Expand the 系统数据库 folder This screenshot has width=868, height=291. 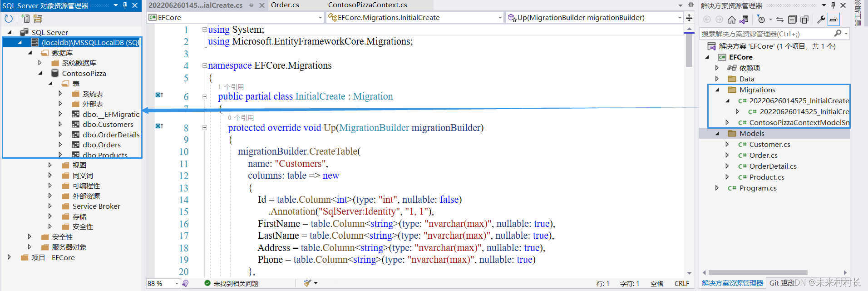[x=40, y=63]
